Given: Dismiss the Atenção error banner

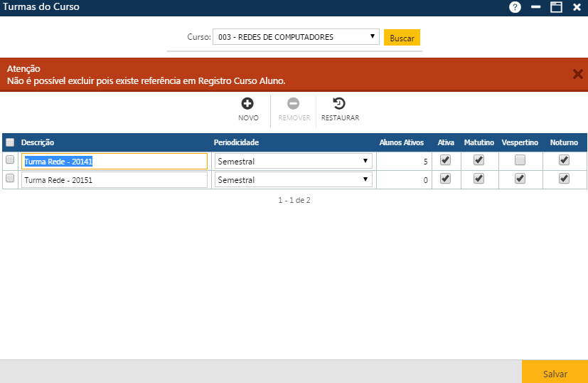Looking at the screenshot, I should point(577,74).
